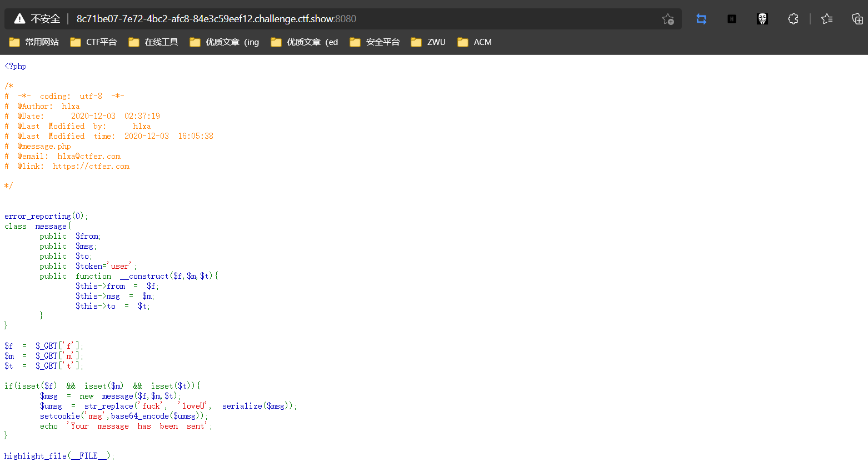Viewport: 868px width, 462px height.
Task: Click the 'error_reporting(0);' code line
Action: (46, 216)
